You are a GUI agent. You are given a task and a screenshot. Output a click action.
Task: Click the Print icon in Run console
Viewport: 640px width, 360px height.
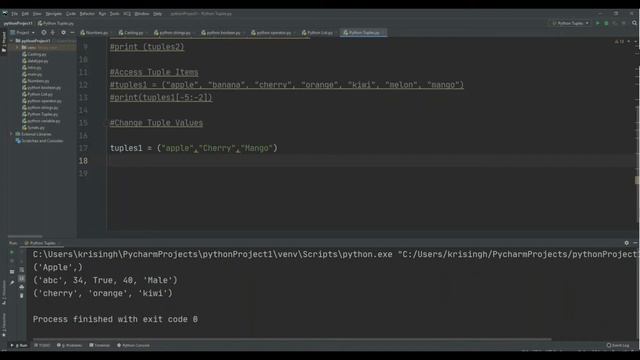click(22, 287)
